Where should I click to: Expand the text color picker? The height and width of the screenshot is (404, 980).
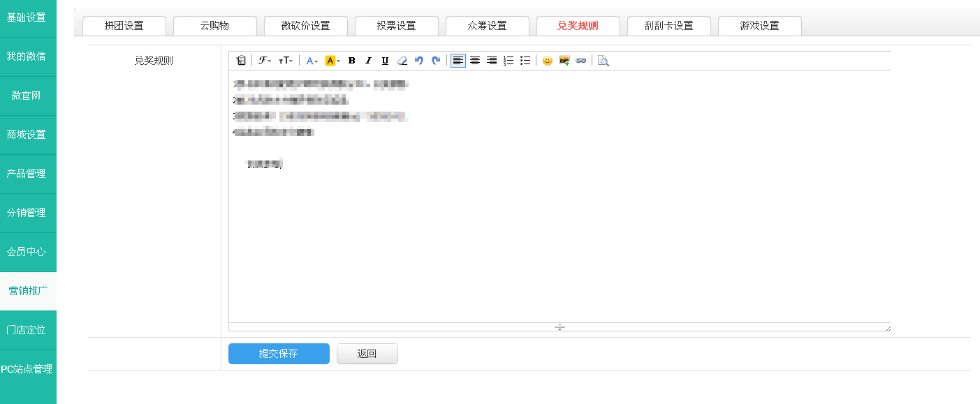pos(312,61)
